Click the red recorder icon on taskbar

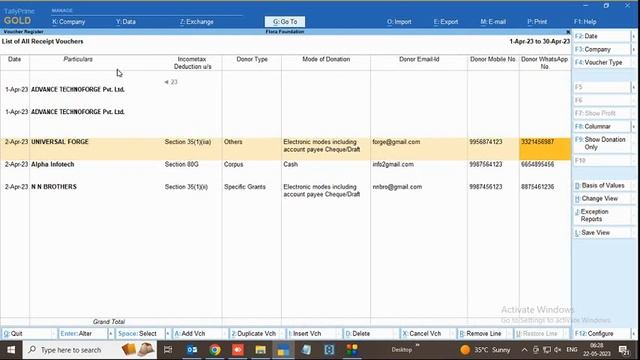click(238, 350)
